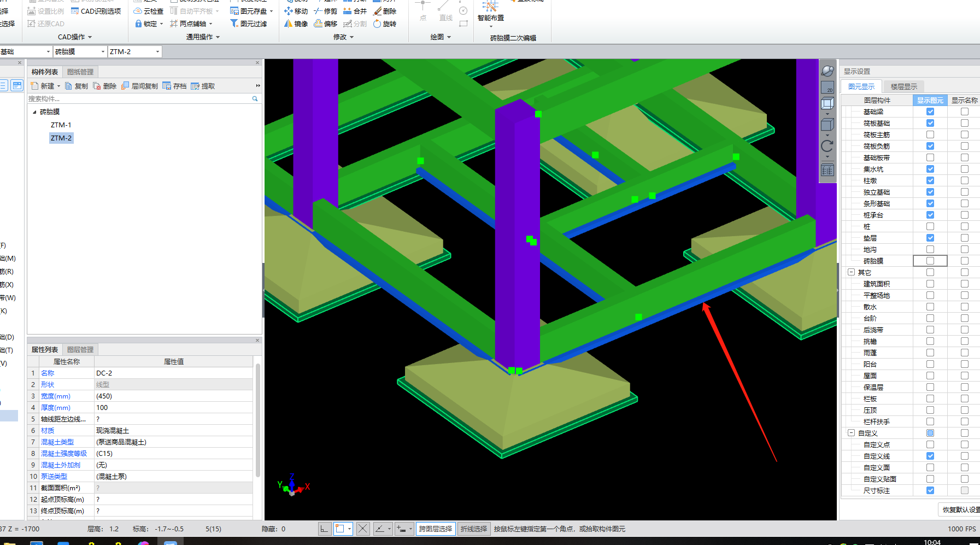Toggle the cross snap icon in status bar

362,529
